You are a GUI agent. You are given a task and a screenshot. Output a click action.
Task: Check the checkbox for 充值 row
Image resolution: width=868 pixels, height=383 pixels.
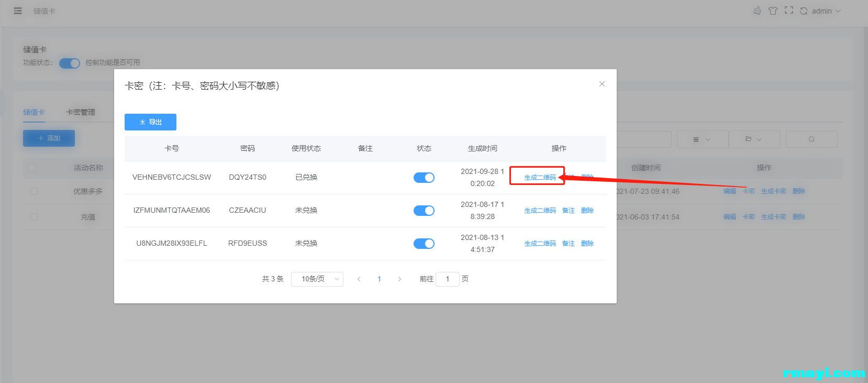click(34, 217)
